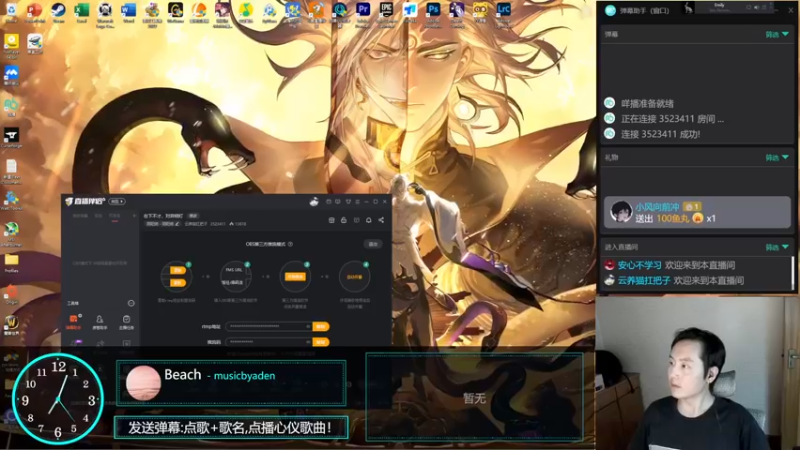Open the World of Warcraft desktop icon
800x450 pixels.
point(11,324)
